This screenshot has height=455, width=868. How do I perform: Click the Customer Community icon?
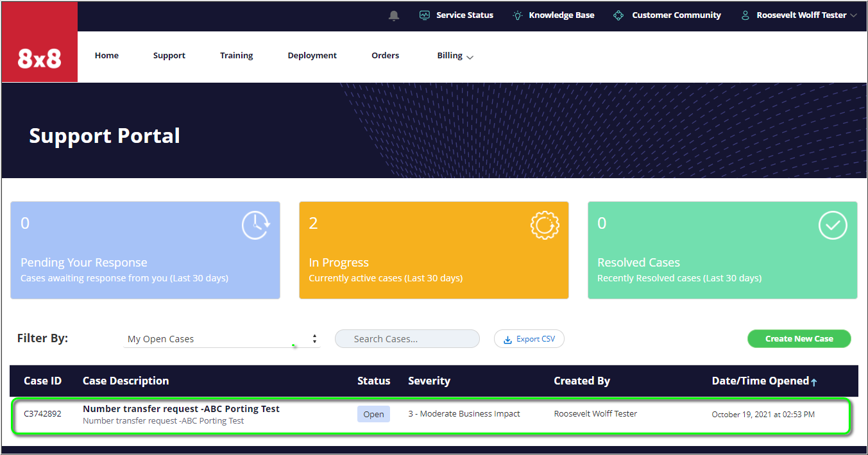click(618, 15)
